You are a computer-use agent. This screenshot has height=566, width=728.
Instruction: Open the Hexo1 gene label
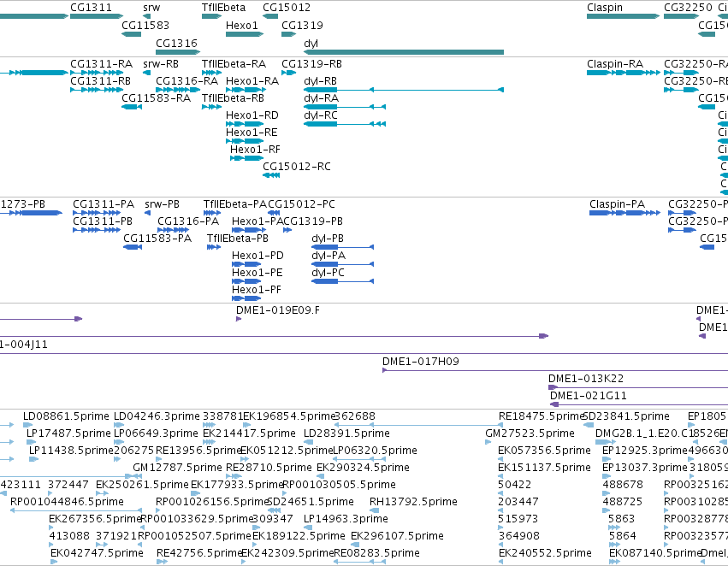point(242,25)
